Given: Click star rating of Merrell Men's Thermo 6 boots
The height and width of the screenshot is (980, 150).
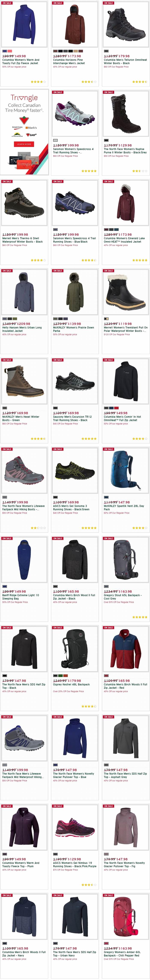Looking at the screenshot, I should (38, 260).
